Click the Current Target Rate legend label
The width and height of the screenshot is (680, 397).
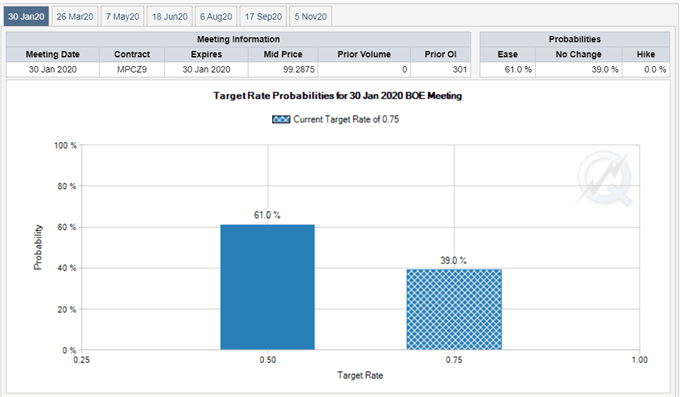click(346, 119)
